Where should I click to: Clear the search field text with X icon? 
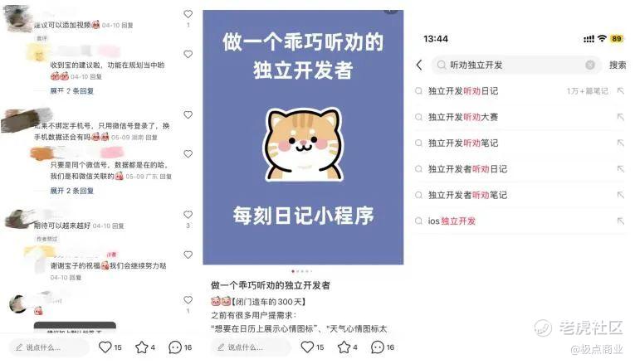click(x=590, y=65)
